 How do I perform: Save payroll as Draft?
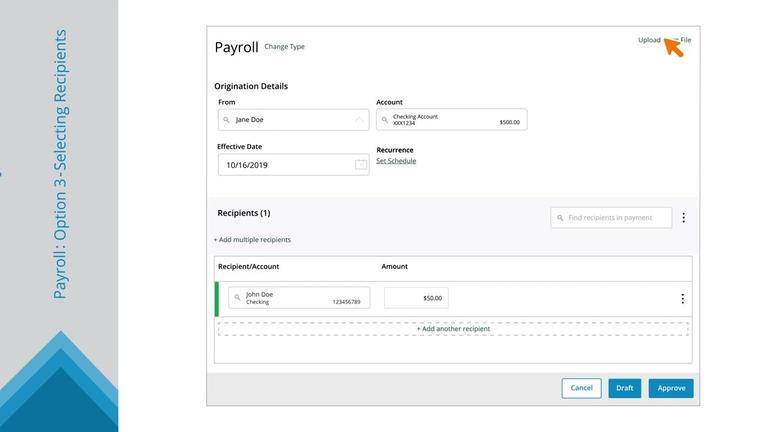tap(624, 388)
